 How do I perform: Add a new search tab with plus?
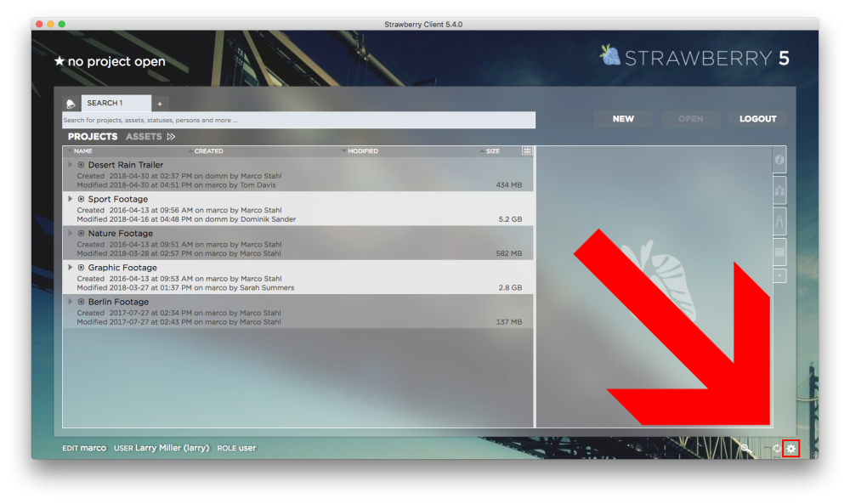159,104
